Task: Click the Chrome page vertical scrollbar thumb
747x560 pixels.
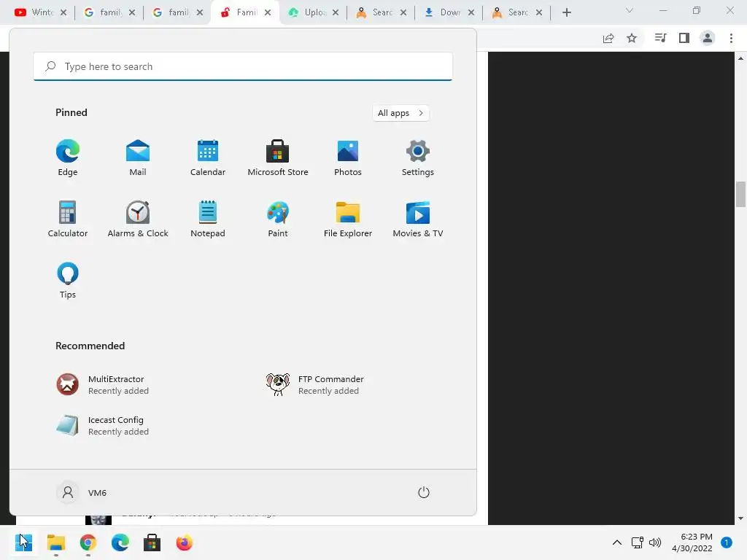Action: pos(740,194)
